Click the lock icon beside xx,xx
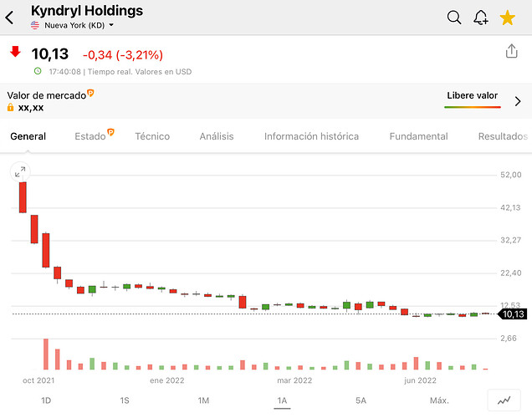The height and width of the screenshot is (418, 532). tap(11, 108)
